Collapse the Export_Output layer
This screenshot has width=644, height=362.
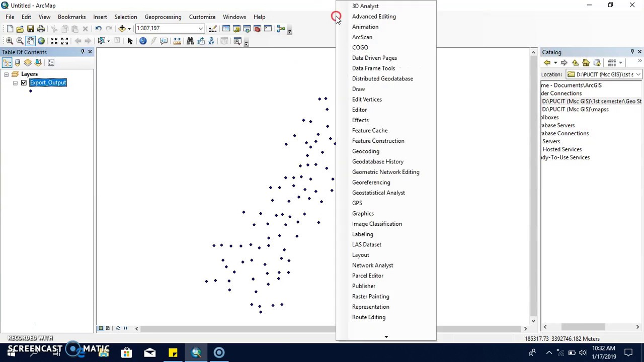15,83
